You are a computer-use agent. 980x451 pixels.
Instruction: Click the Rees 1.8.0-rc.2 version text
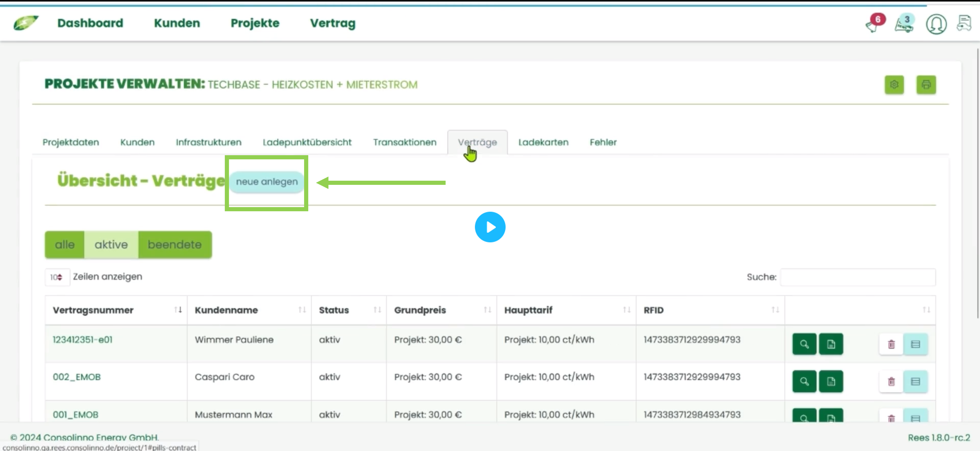tap(938, 437)
